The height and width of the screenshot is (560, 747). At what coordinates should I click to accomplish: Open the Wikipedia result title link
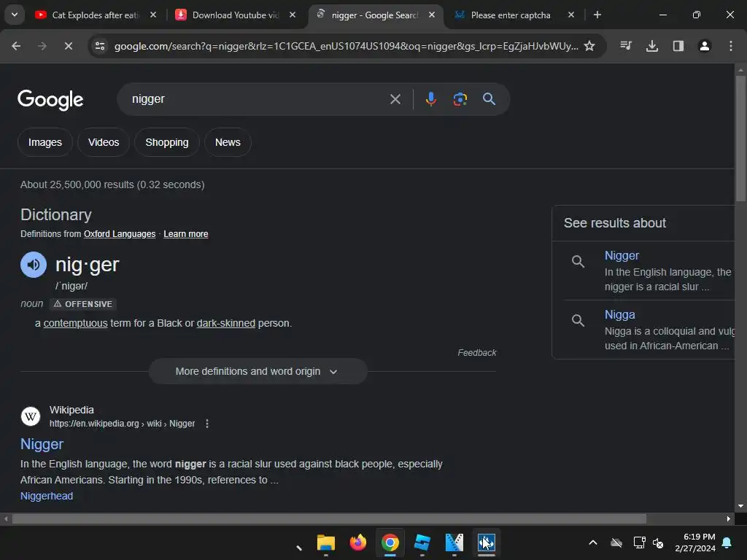click(42, 444)
